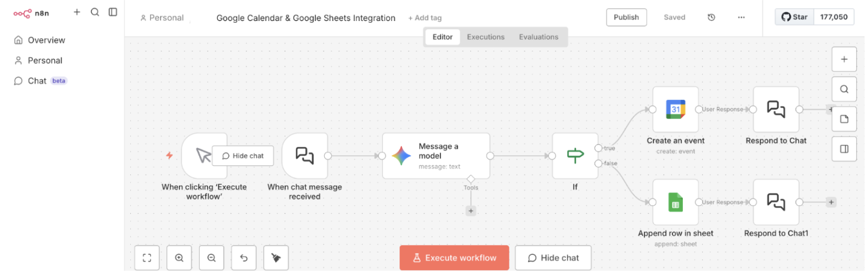This screenshot has height=272, width=868.
Task: Tidy up the workflow with the broom icon
Action: point(276,257)
